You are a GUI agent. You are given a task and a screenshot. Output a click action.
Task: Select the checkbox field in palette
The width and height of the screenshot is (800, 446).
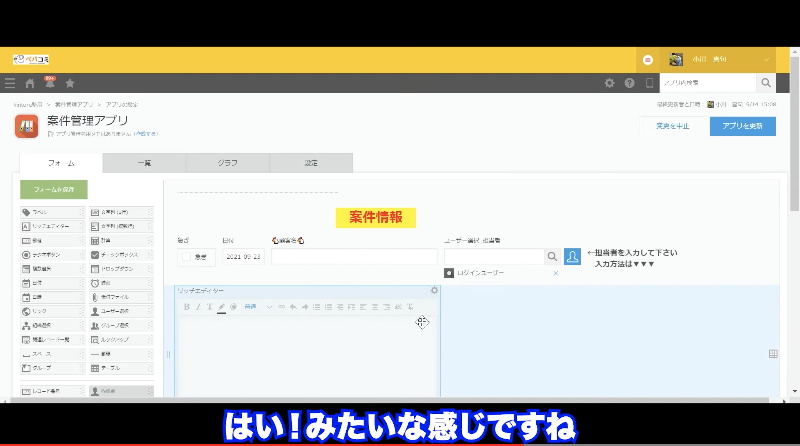coord(120,255)
